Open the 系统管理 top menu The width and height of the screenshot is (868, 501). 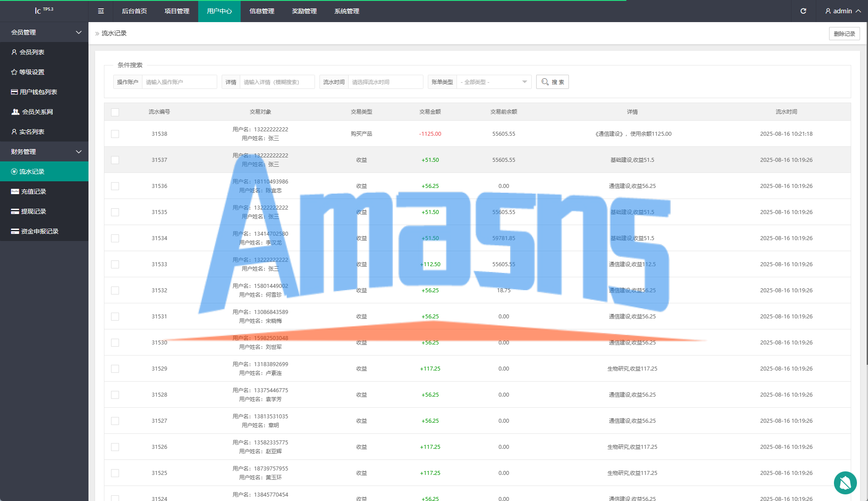pyautogui.click(x=347, y=11)
